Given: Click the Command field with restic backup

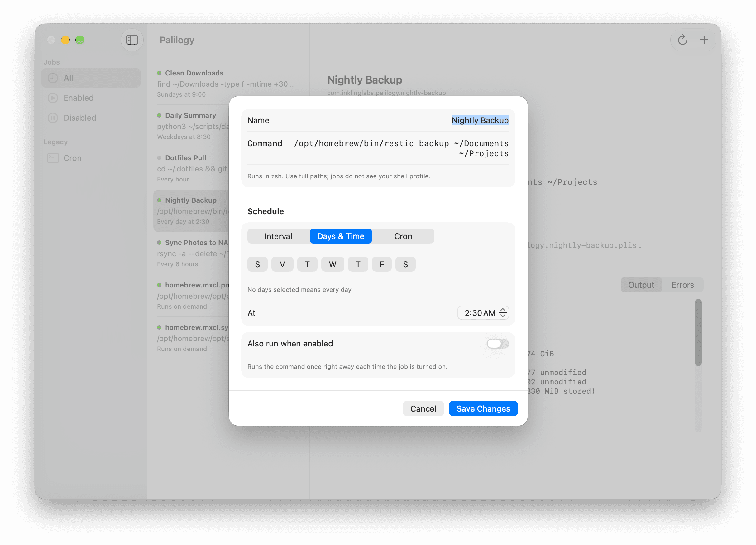Looking at the screenshot, I should [401, 148].
